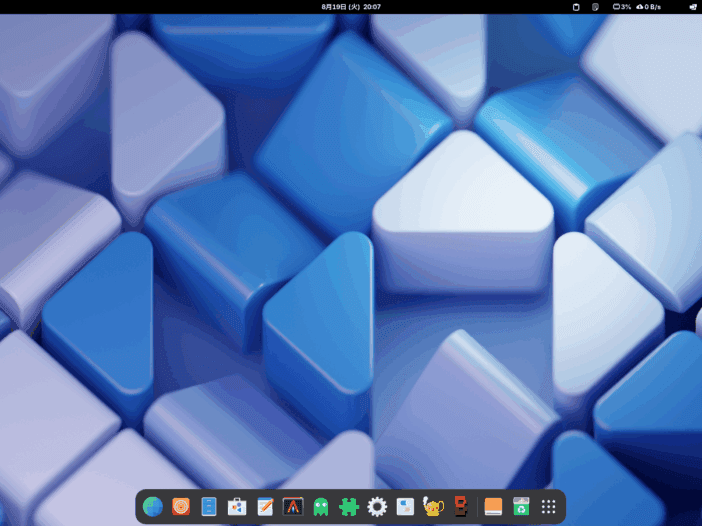Image resolution: width=702 pixels, height=526 pixels.
Task: Click the network speed 0 B/s indicator
Action: pos(649,7)
